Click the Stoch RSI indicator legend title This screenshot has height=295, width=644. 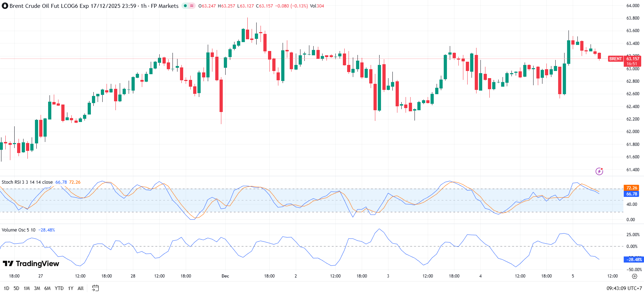coord(27,182)
